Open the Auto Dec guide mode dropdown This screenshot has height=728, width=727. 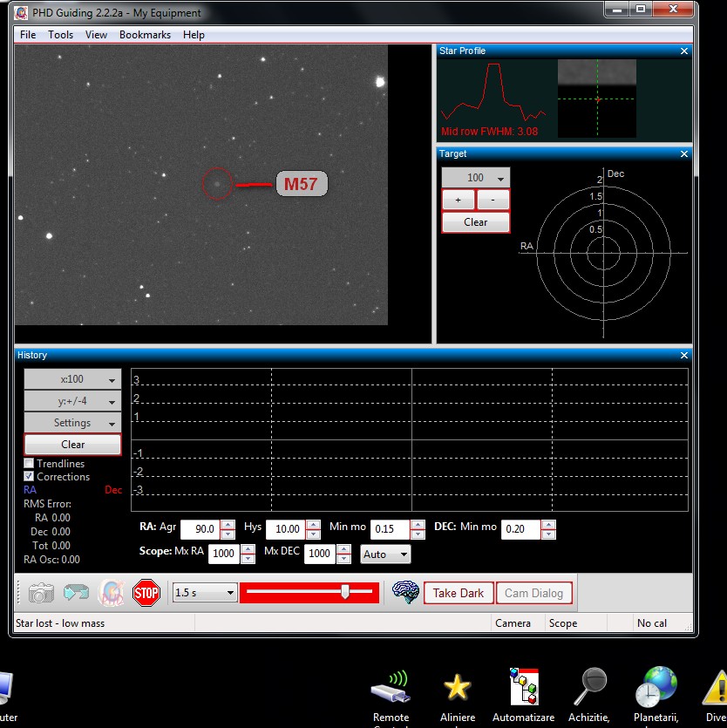tap(385, 554)
